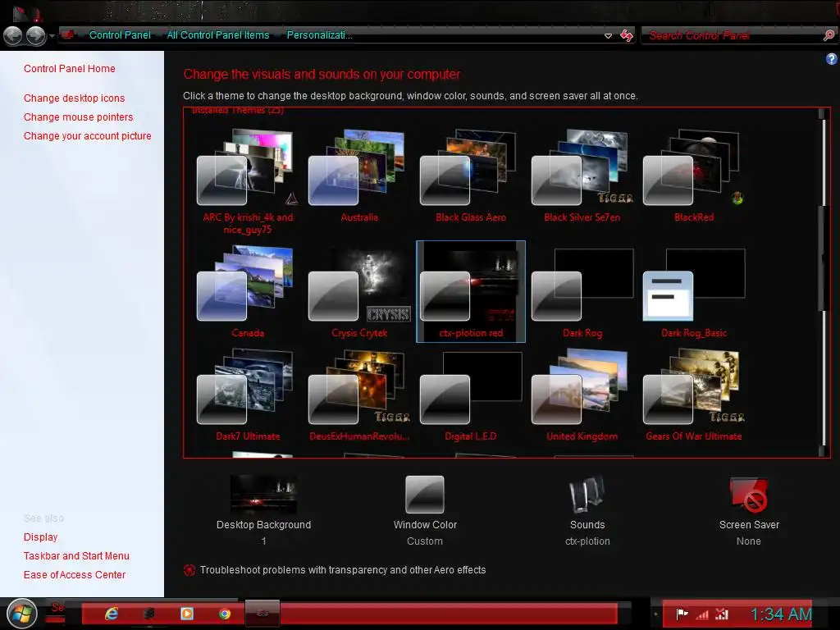Open Change mouse pointers link
Screen dimensions: 840x630
pyautogui.click(x=78, y=116)
